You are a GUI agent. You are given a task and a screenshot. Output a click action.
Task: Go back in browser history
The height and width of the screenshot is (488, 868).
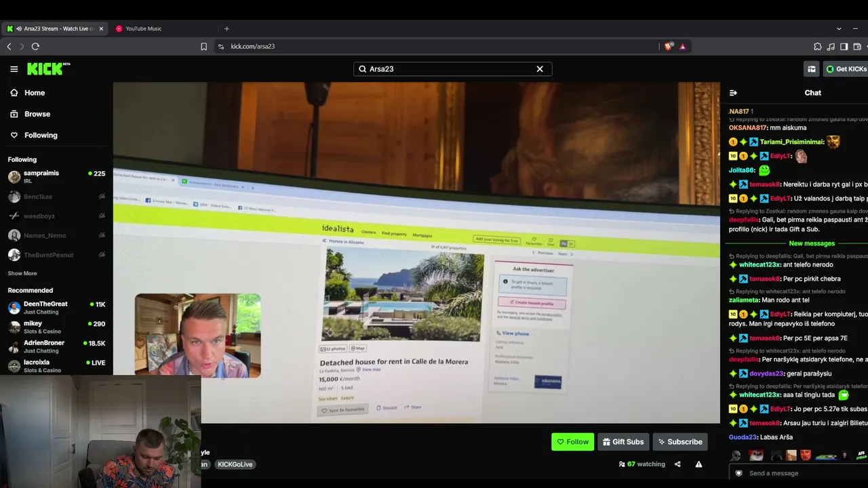point(9,47)
